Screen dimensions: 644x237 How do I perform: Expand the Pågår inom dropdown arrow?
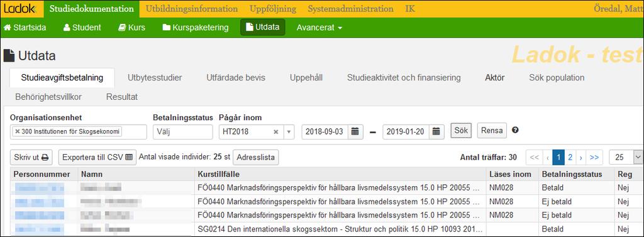289,132
